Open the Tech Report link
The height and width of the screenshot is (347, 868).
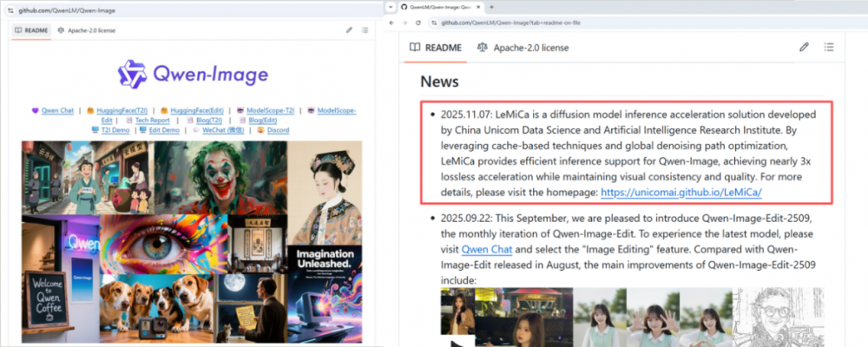tap(152, 121)
